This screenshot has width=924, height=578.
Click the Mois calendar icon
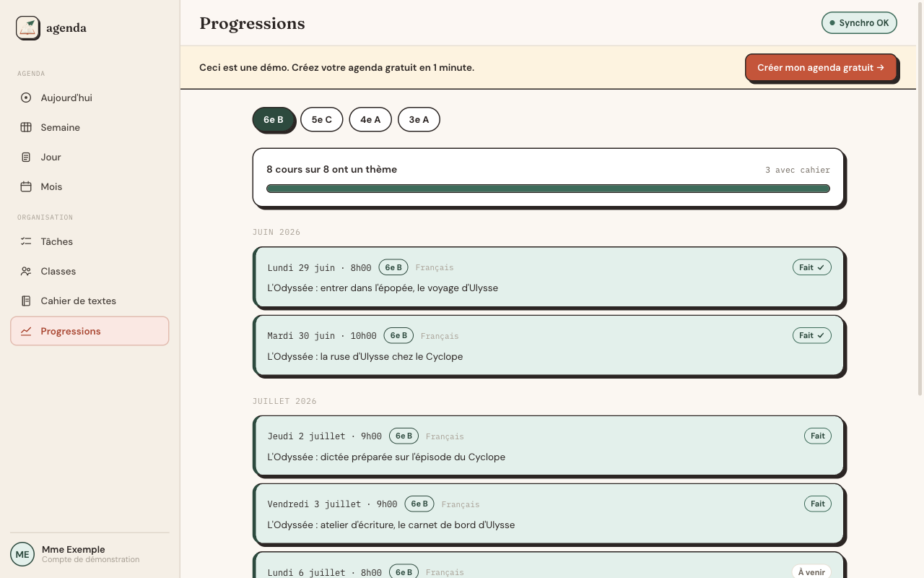26,186
